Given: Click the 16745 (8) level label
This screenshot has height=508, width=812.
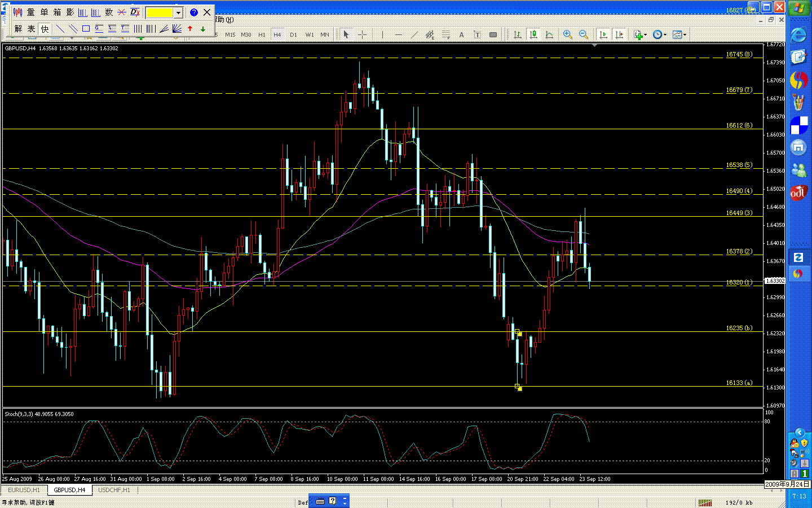Looking at the screenshot, I should [739, 55].
